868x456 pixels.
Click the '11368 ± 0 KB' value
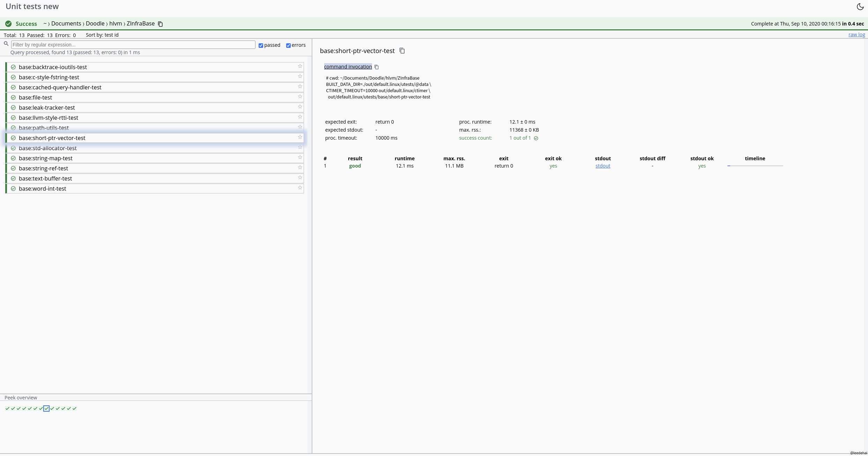pos(524,130)
